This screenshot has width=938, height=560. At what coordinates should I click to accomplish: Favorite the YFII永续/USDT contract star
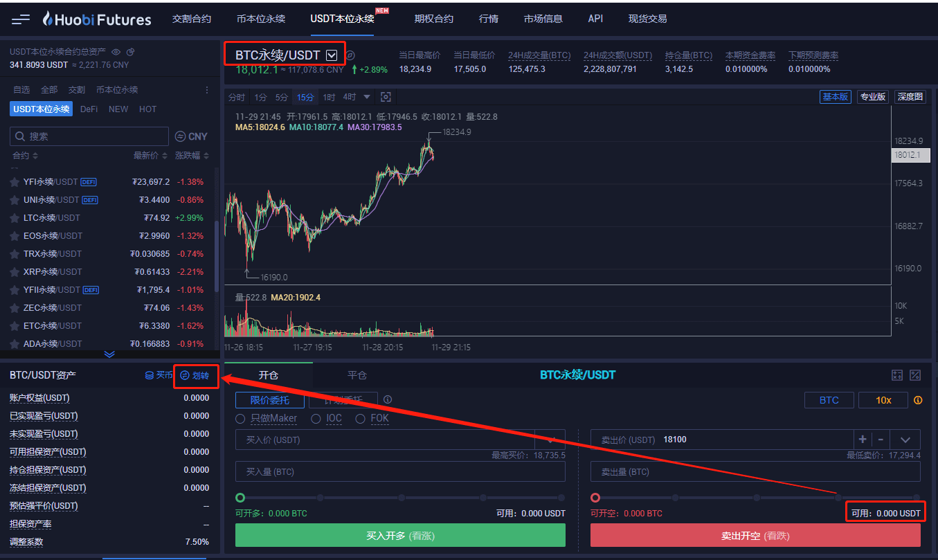(x=14, y=290)
